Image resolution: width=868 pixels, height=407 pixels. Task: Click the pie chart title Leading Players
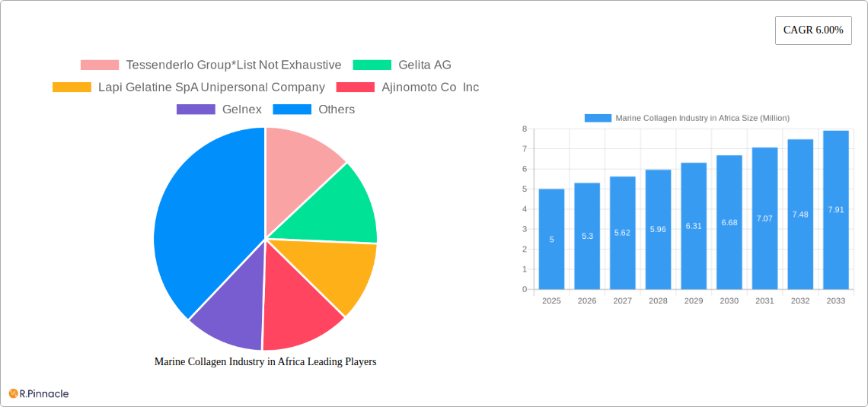point(265,361)
